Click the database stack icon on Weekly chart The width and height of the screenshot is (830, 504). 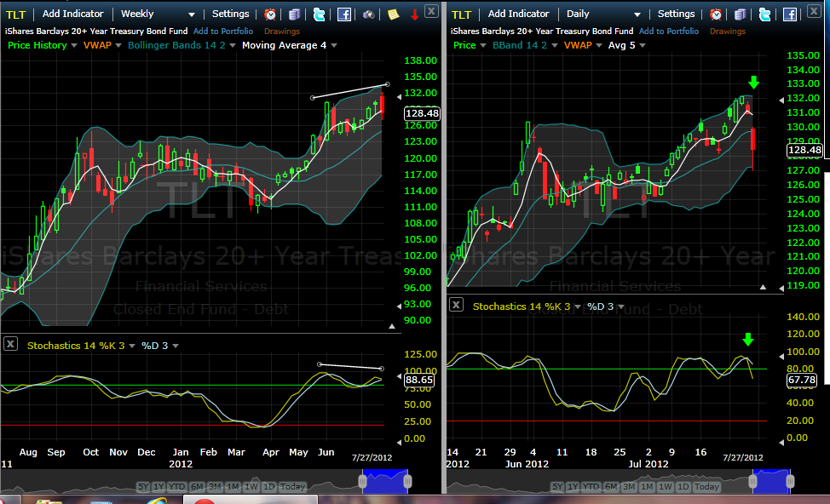[x=295, y=14]
